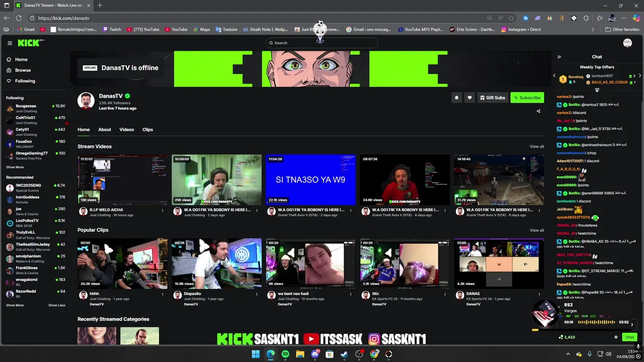
Task: Show more followed channels
Action: [x=15, y=167]
